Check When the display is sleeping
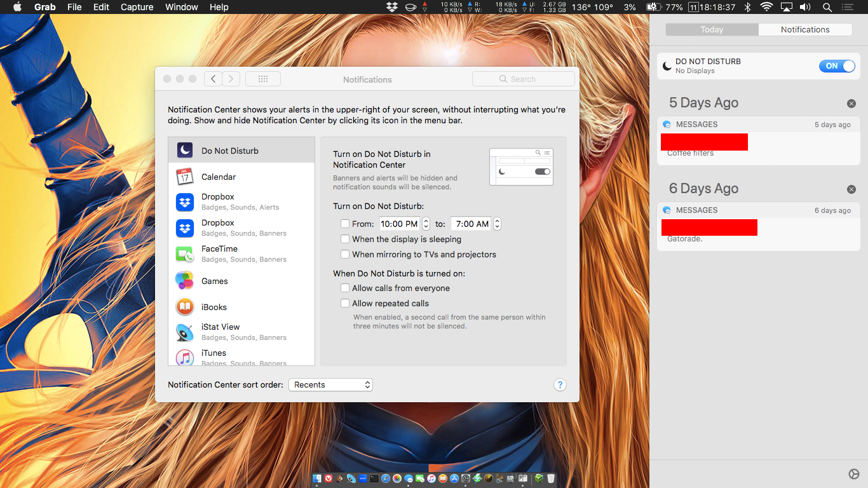 (345, 239)
